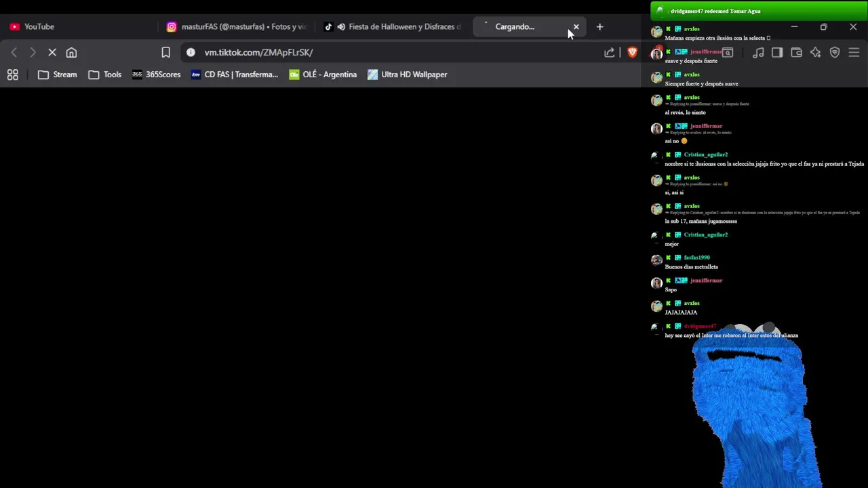This screenshot has width=868, height=488.
Task: Click the YouTube favicon on first tab
Action: coord(14,26)
